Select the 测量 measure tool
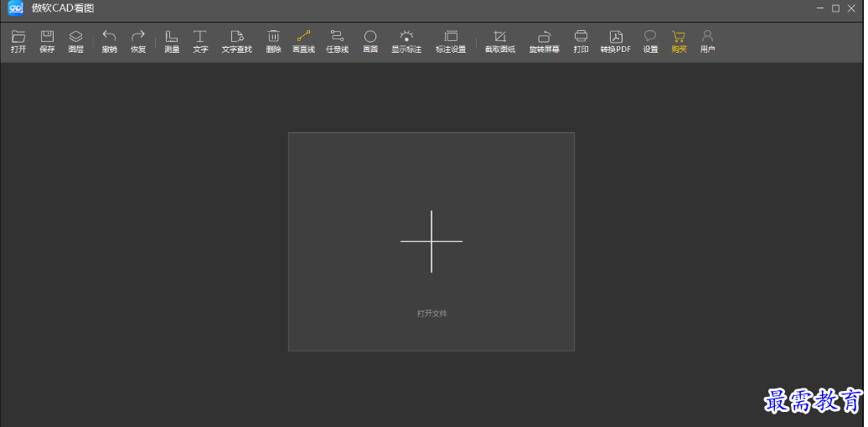 click(172, 42)
